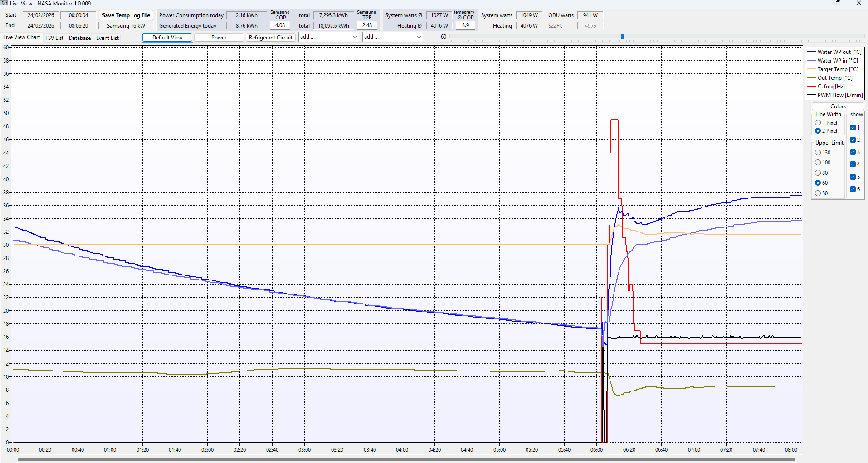The height and width of the screenshot is (463, 868).
Task: Set upper limit to 130
Action: pyautogui.click(x=818, y=153)
